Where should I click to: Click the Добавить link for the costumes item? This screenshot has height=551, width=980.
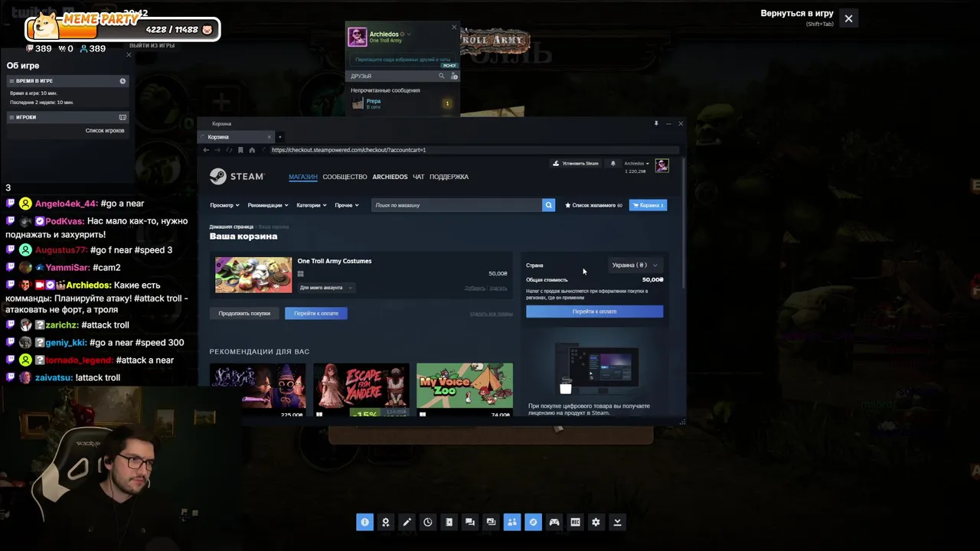[x=475, y=289]
